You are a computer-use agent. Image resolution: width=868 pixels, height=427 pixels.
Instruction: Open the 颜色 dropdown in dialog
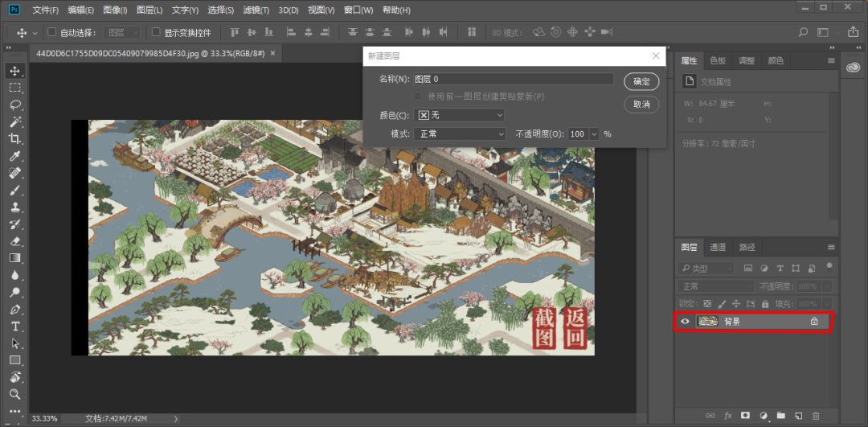(x=460, y=115)
